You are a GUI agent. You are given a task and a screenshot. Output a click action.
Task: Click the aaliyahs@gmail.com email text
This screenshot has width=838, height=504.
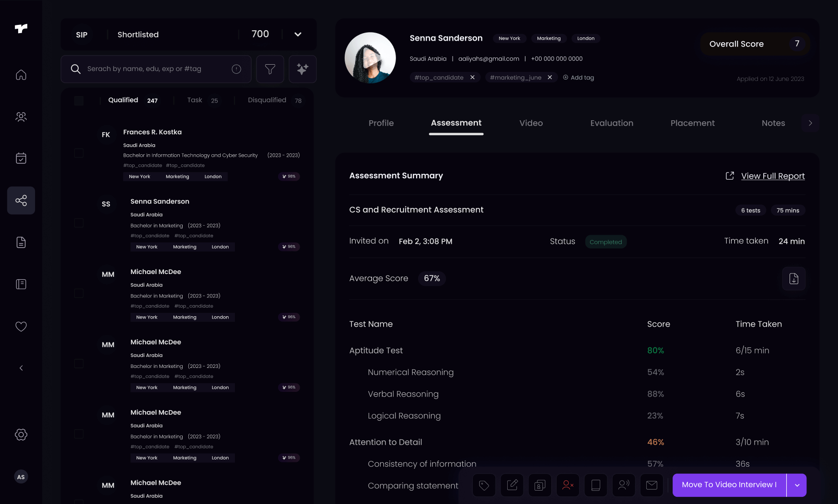click(x=489, y=59)
